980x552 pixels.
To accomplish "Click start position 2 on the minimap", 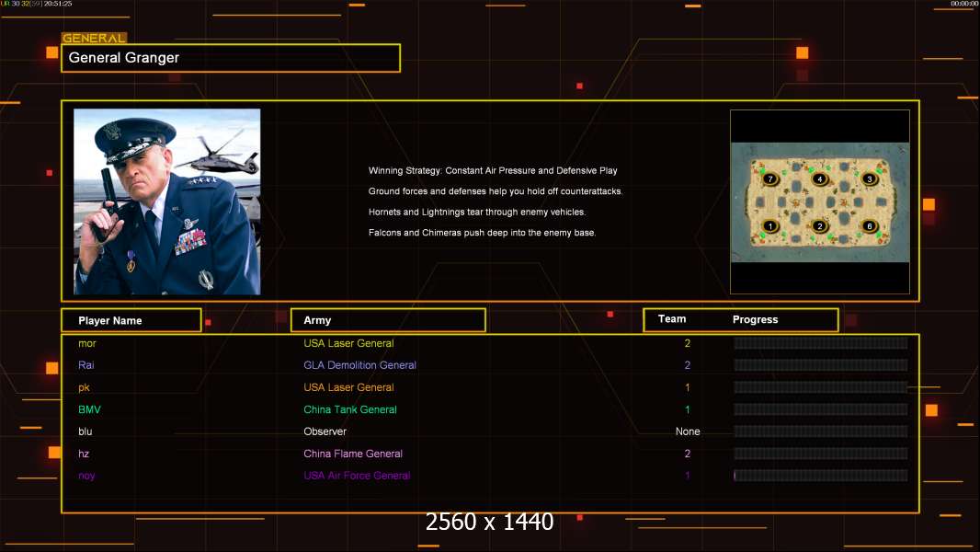I will click(x=820, y=226).
